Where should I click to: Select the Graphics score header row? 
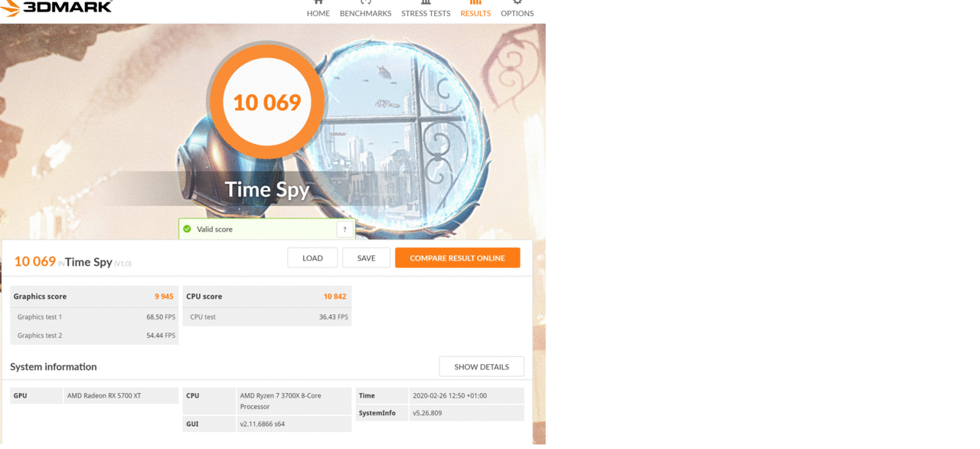tap(94, 297)
